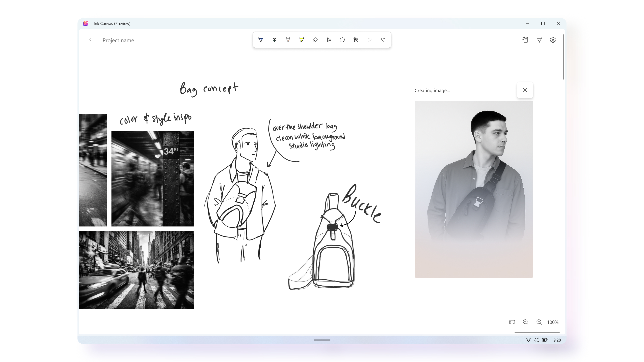The height and width of the screenshot is (362, 644).
Task: Maximize the Ink Canvas window
Action: pos(543,23)
